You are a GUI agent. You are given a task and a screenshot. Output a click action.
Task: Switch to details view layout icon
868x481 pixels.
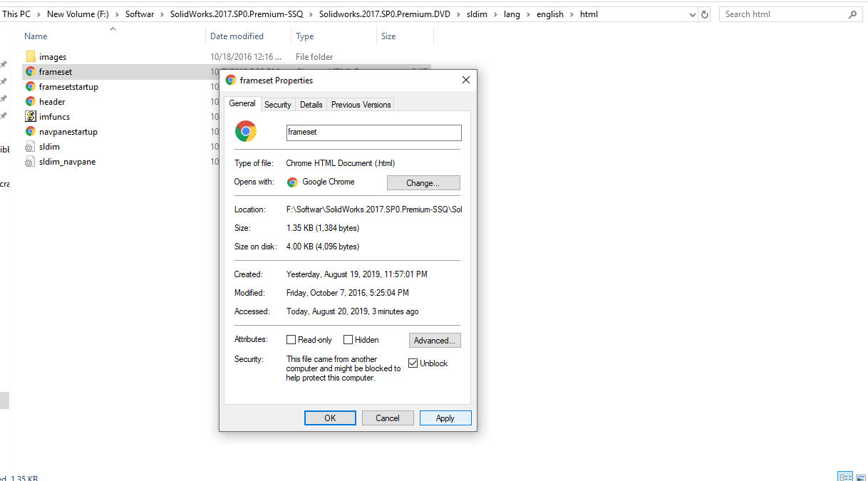[845, 477]
